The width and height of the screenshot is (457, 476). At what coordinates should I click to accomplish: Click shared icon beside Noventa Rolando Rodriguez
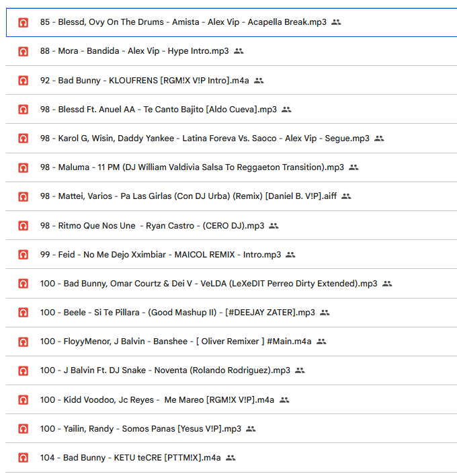[300, 370]
